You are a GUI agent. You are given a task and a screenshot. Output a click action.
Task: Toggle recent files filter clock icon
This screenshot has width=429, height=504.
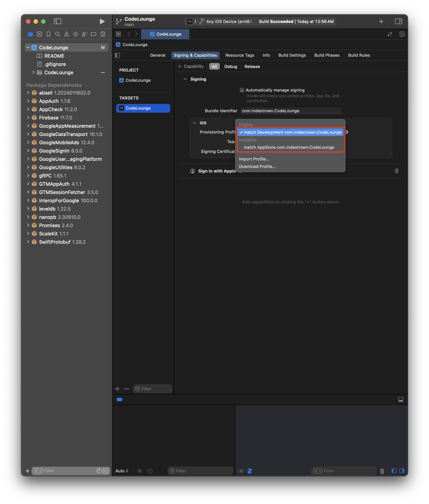pos(99,471)
